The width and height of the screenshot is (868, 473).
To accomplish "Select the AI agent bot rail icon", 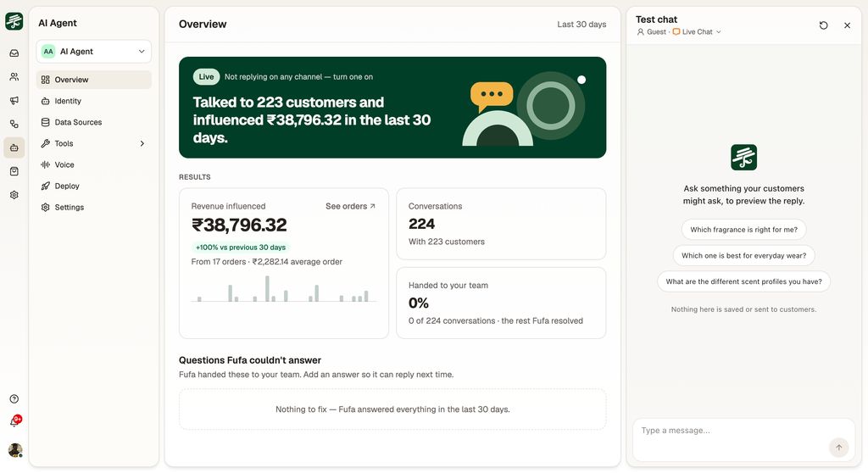I will 14,147.
